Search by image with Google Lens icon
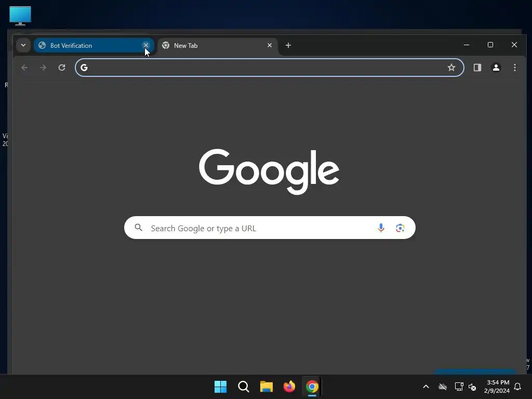The height and width of the screenshot is (399, 532). pos(400,228)
